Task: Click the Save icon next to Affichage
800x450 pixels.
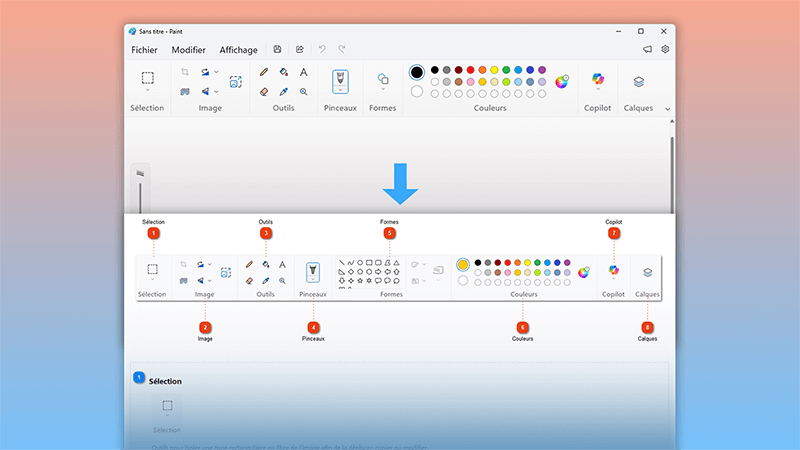Action: pyautogui.click(x=277, y=49)
